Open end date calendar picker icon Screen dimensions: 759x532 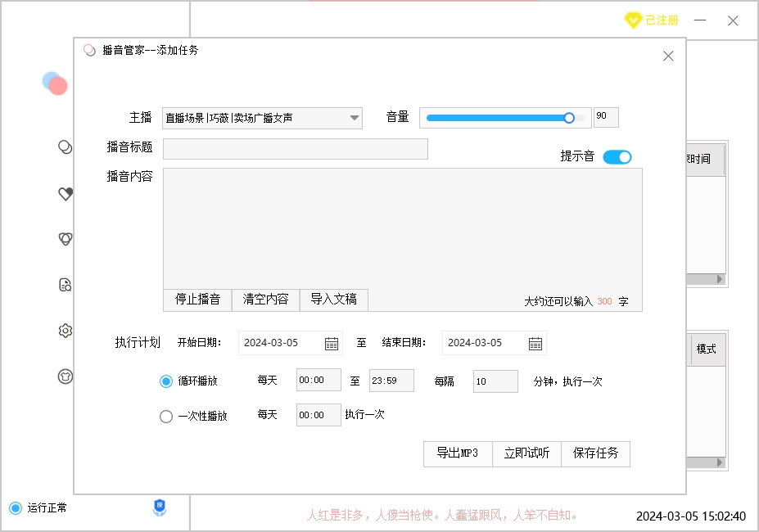pyautogui.click(x=535, y=344)
